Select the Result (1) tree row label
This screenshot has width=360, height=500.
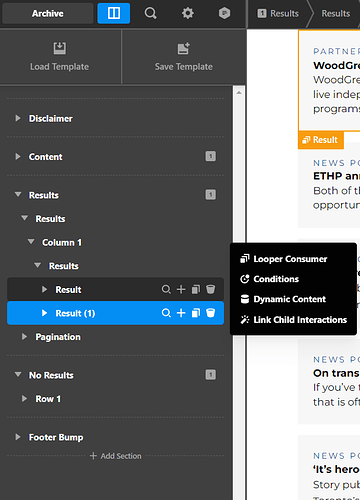click(x=75, y=313)
